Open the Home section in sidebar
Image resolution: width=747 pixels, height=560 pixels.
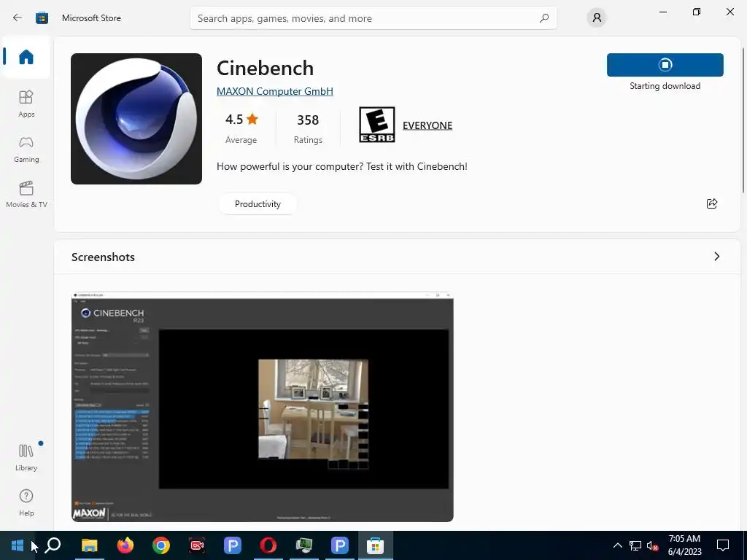tap(26, 57)
